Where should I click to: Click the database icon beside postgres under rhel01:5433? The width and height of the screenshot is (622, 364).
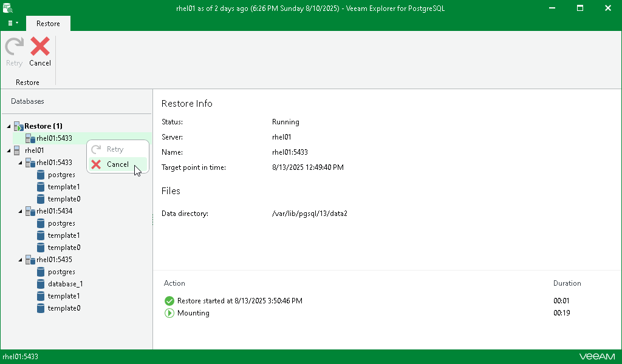coord(41,175)
